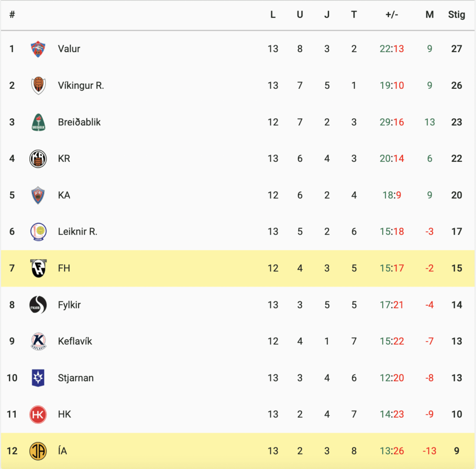Click the red HK logo
This screenshot has height=469, width=476.
(x=38, y=414)
